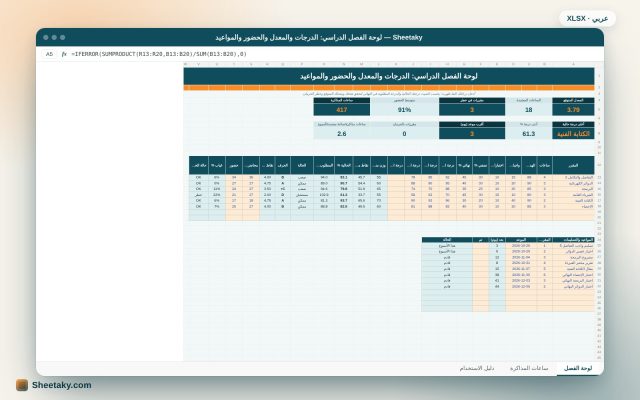Click the تم header of deadlines table

(x=480, y=240)
